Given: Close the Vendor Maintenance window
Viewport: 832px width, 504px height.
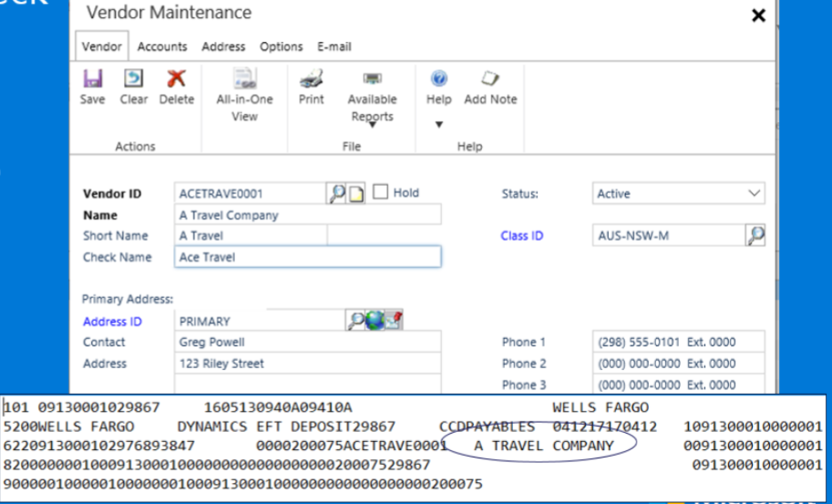Looking at the screenshot, I should click(759, 15).
